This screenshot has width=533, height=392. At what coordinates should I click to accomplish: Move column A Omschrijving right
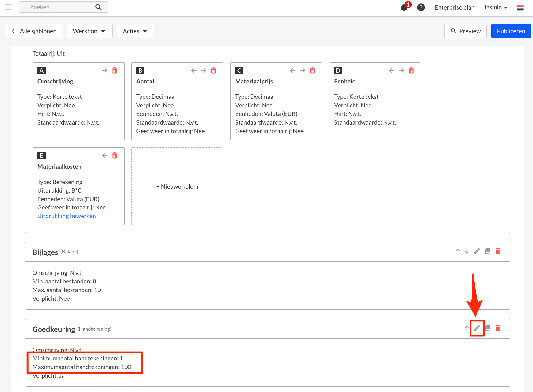click(105, 71)
